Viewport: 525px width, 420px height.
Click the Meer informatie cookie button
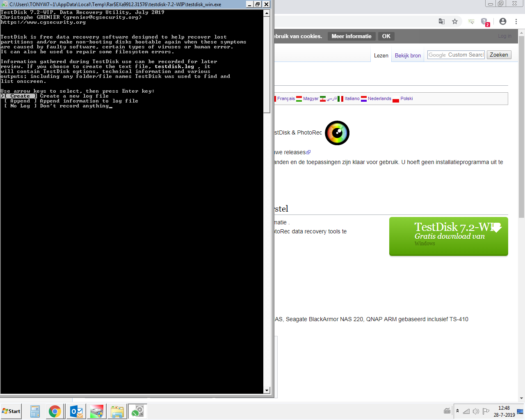[x=352, y=36]
